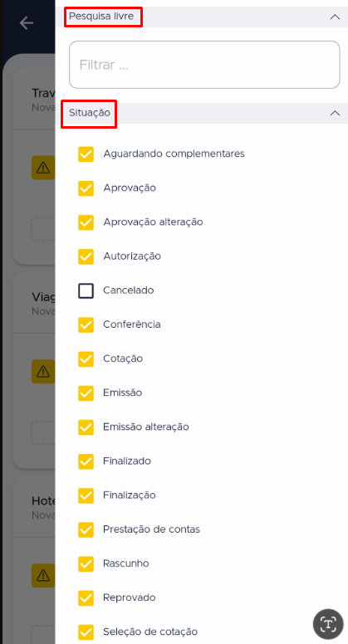
Task: Click the Pesquisa livre header label
Action: click(x=101, y=17)
